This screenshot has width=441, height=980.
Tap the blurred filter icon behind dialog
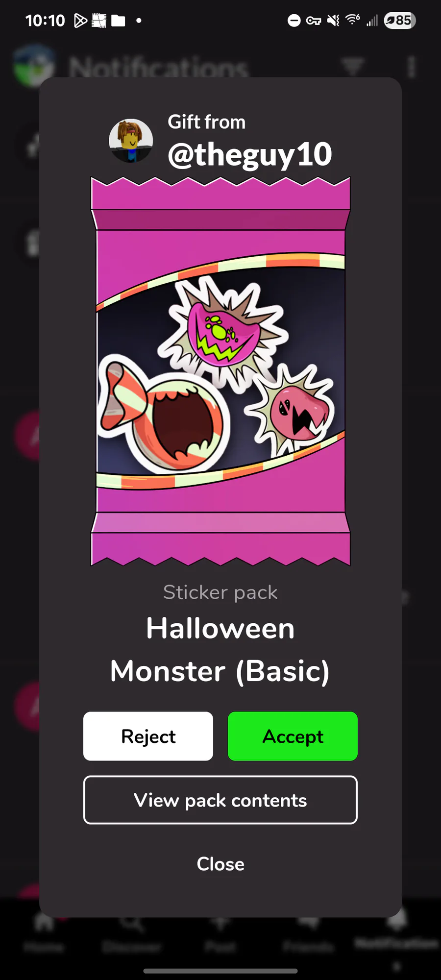pos(353,66)
